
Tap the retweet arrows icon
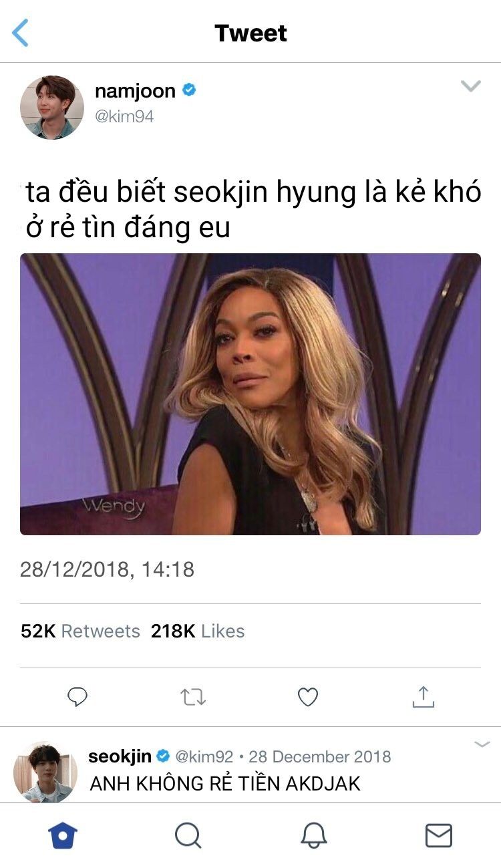[x=193, y=698]
